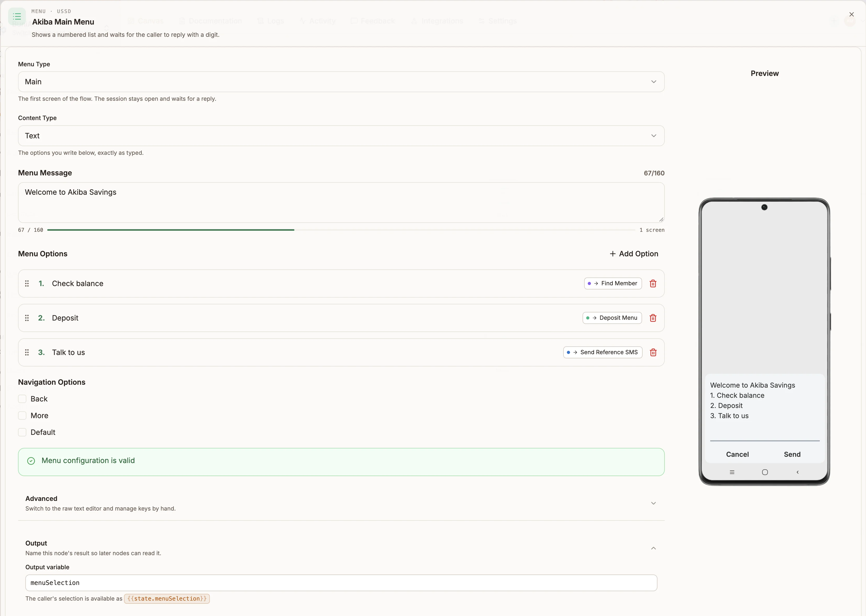
Task: Click the Navigation Options section heading
Action: tap(52, 382)
